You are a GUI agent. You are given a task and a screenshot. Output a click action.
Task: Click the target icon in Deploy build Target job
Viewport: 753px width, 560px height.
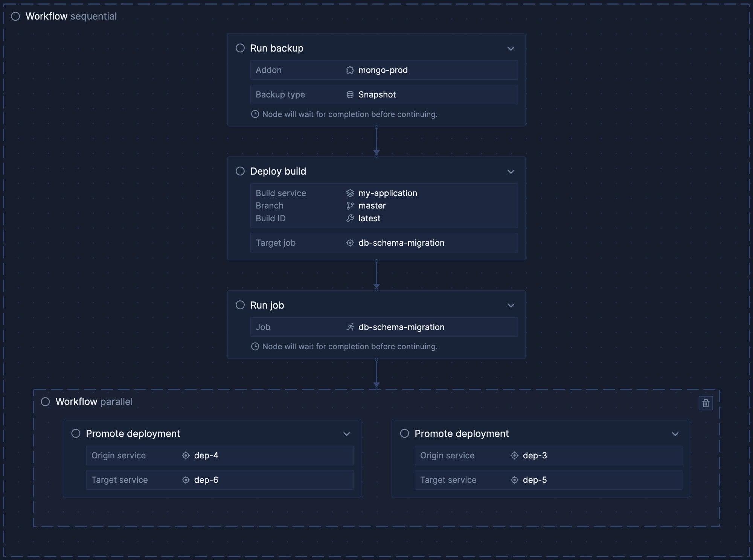pos(350,243)
